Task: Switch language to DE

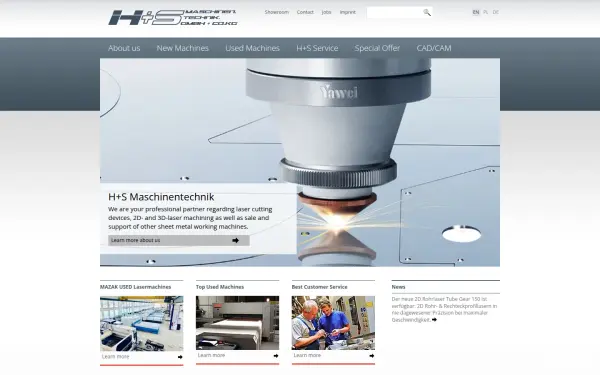Action: [496, 12]
